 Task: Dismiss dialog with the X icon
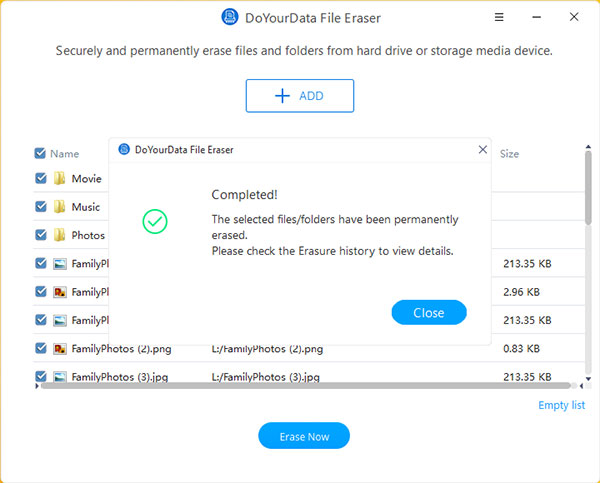483,150
